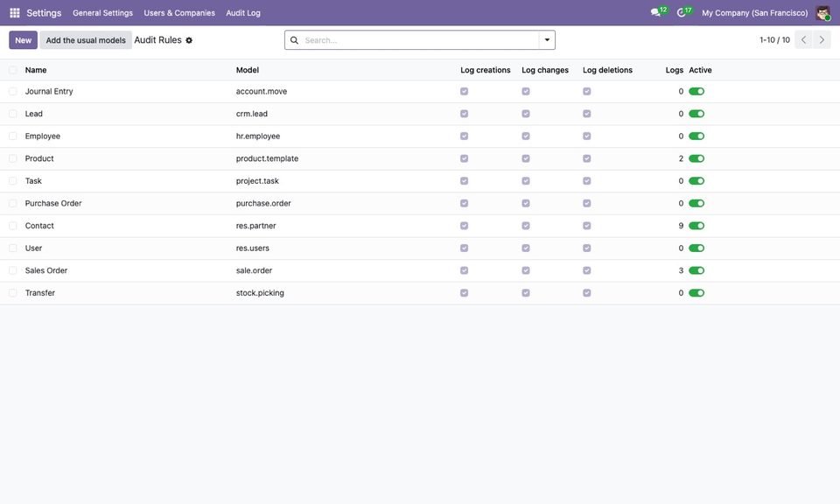Screen dimensions: 840x504
Task: Click the stock.picking model cell
Action: pyautogui.click(x=261, y=293)
